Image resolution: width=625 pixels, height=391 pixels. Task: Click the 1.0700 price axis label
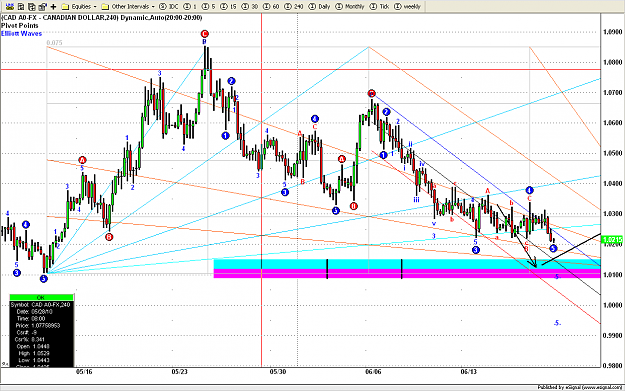pyautogui.click(x=613, y=92)
